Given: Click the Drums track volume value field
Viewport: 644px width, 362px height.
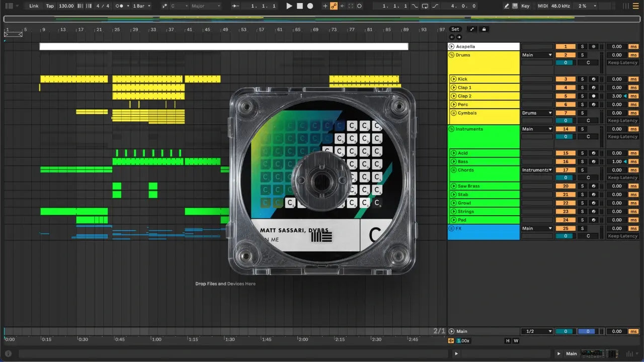Looking at the screenshot, I should pos(566,63).
